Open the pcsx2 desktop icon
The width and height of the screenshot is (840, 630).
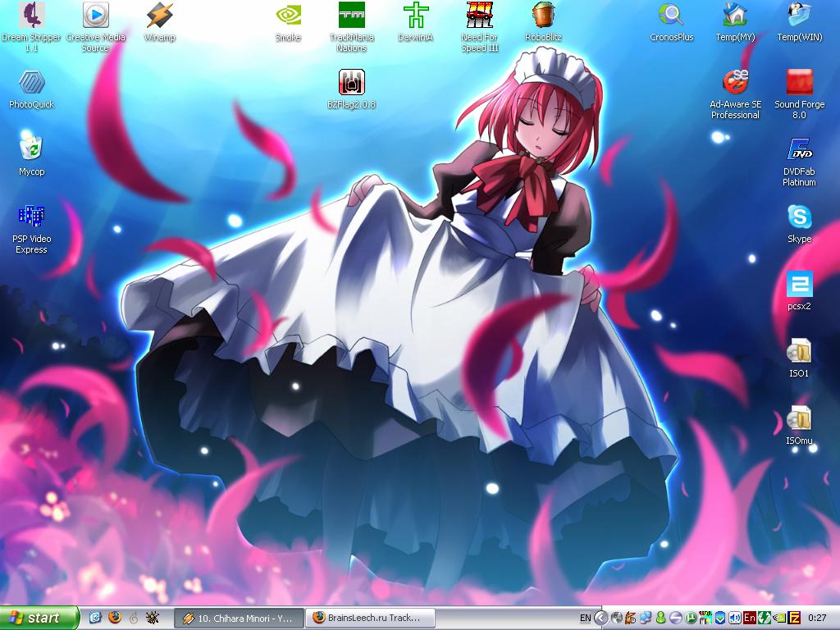tap(799, 291)
